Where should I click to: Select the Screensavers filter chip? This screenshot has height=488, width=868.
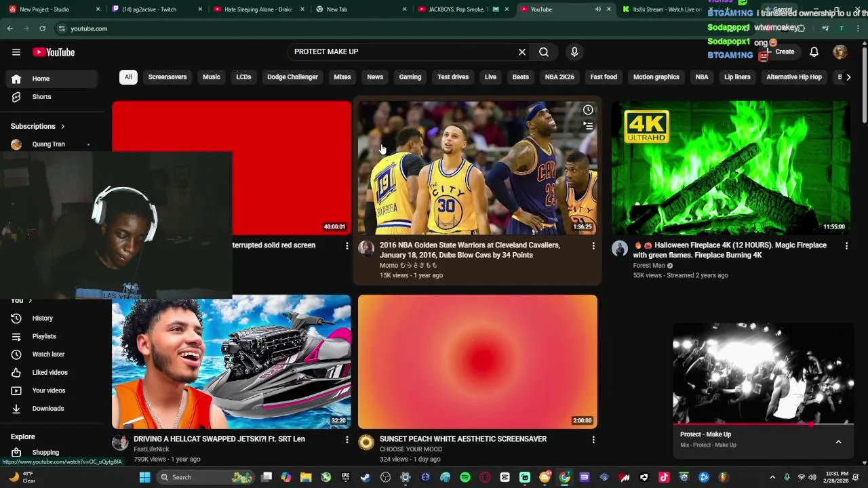167,77
